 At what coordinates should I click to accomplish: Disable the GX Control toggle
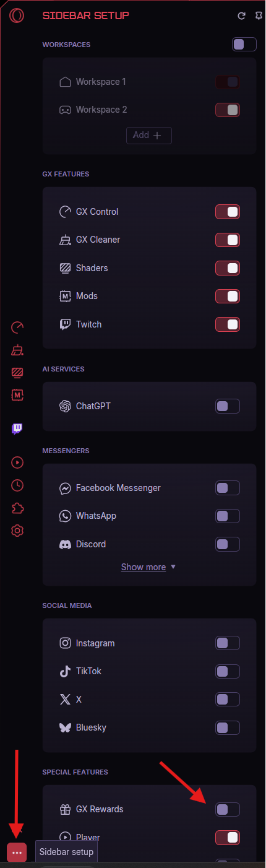(x=228, y=212)
